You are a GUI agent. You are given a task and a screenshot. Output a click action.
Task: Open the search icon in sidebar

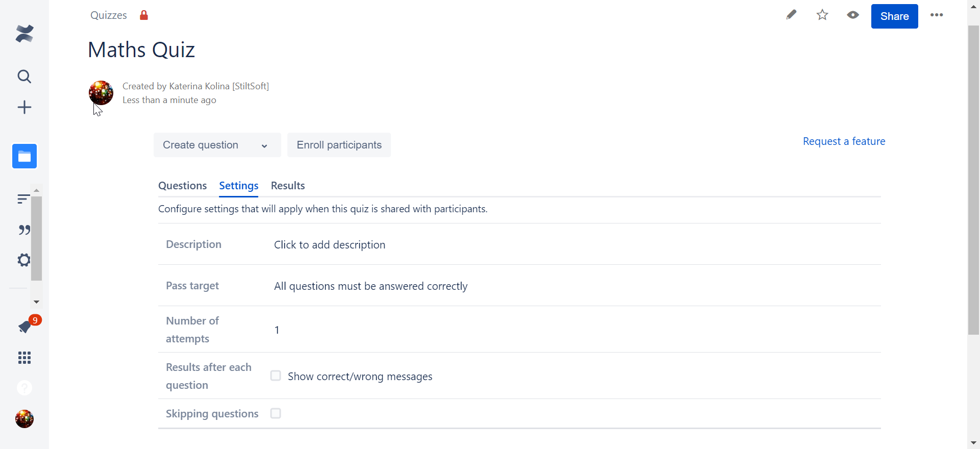(24, 77)
